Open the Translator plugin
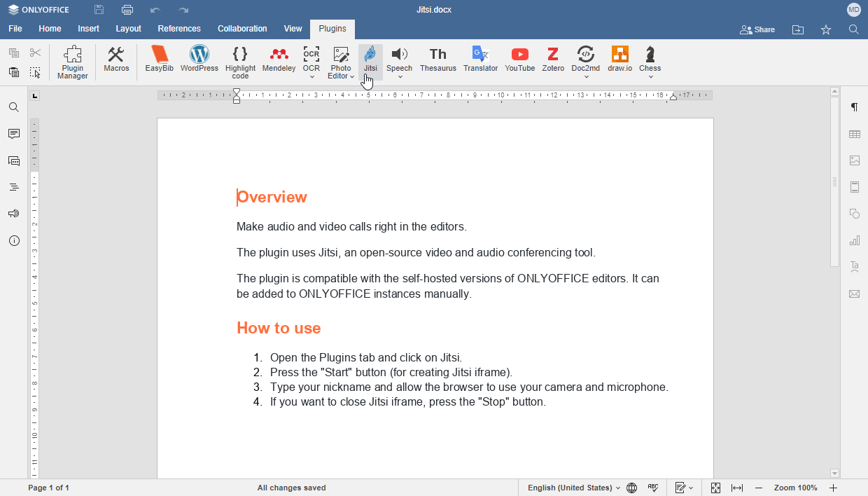The image size is (868, 496). click(481, 60)
